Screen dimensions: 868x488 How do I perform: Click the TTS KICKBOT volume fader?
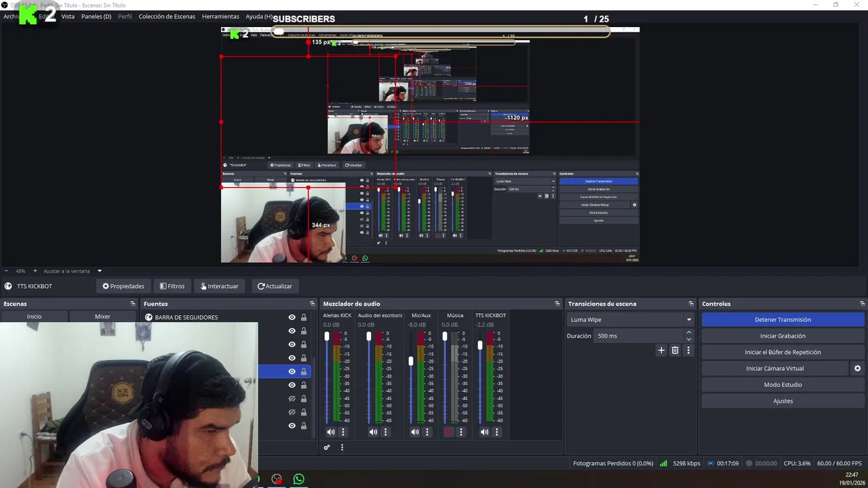point(480,345)
